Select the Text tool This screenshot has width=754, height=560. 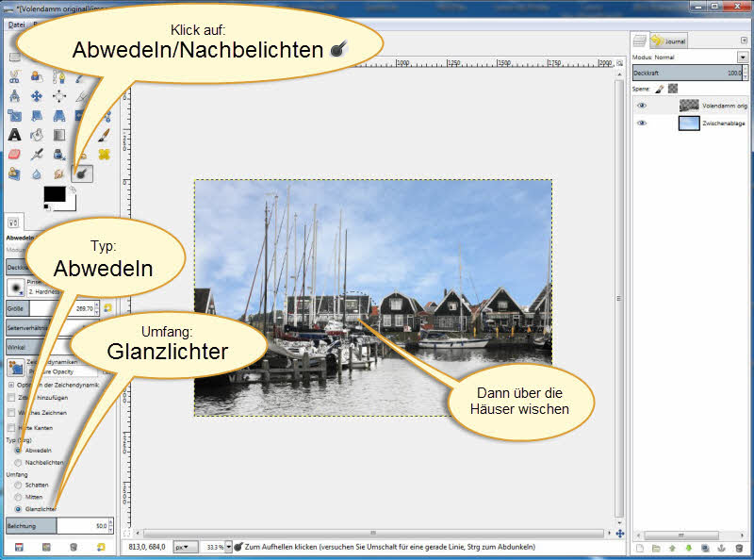tap(14, 135)
